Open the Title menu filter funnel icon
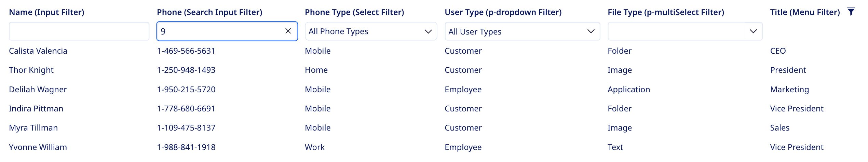 851,12
